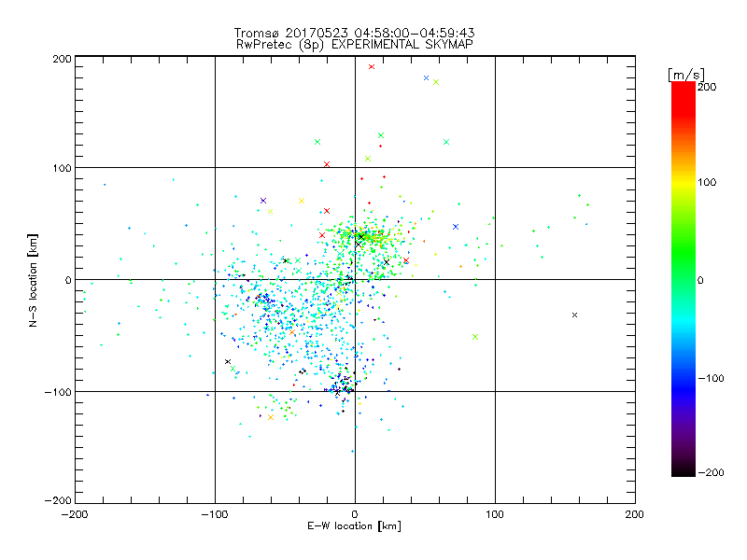Click the red X marker on the N-S 100 gridline
The image size is (747, 560).
coord(327,164)
